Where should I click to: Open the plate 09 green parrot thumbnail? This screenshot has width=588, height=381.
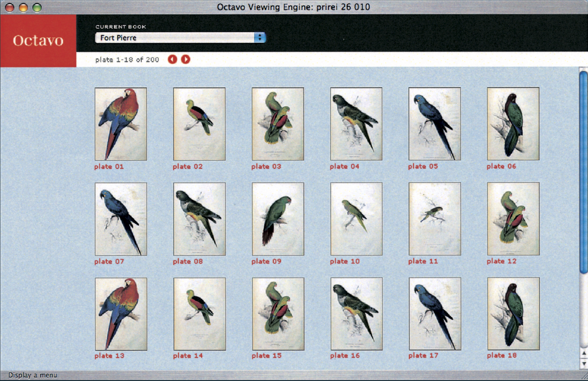pyautogui.click(x=278, y=219)
